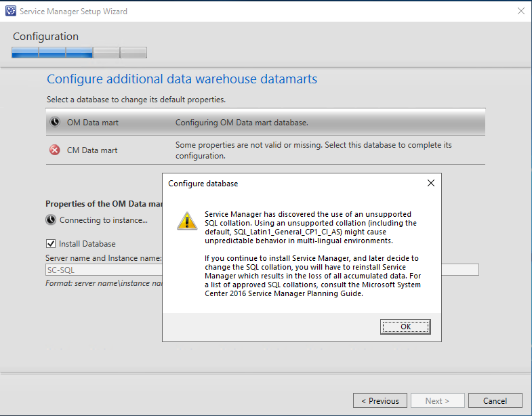The image size is (532, 416).
Task: Click the Next button
Action: click(x=437, y=400)
